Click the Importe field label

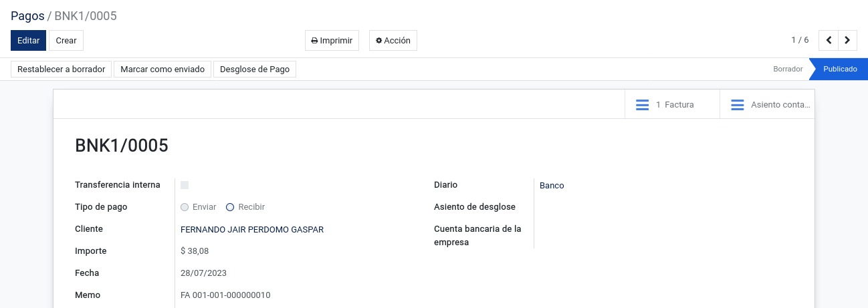click(91, 251)
